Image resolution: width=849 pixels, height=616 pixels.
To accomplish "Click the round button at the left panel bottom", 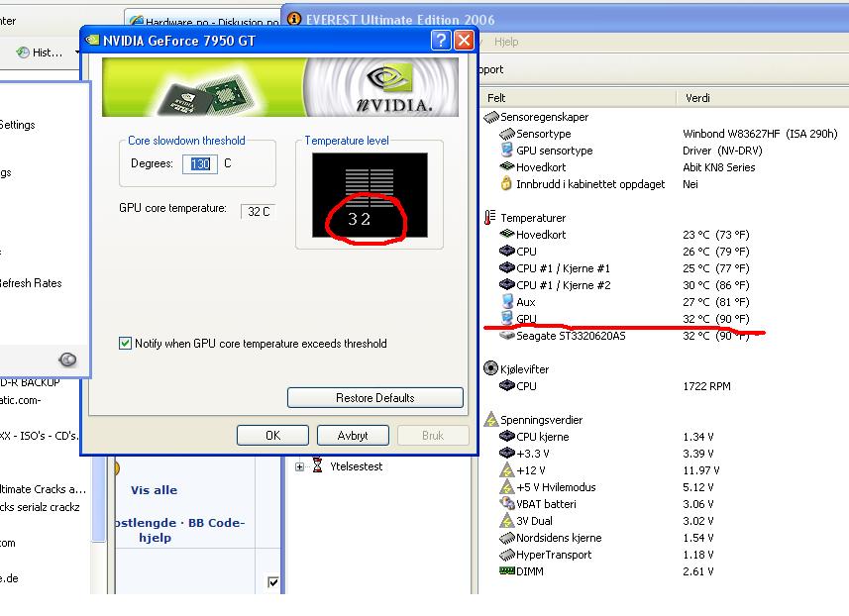I will 67,359.
